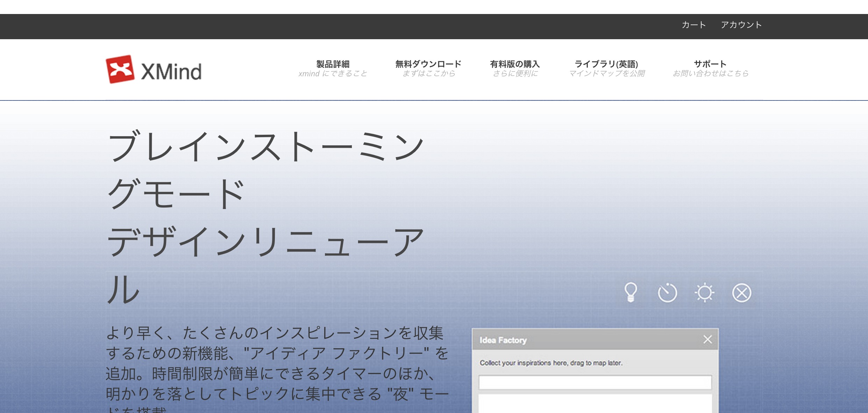The width and height of the screenshot is (868, 413).
Task: Open the ライブラリ(英語) menu item
Action: click(x=607, y=69)
